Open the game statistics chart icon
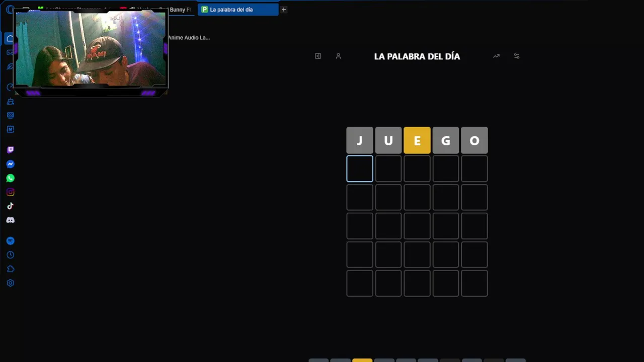644x362 pixels. pyautogui.click(x=496, y=56)
